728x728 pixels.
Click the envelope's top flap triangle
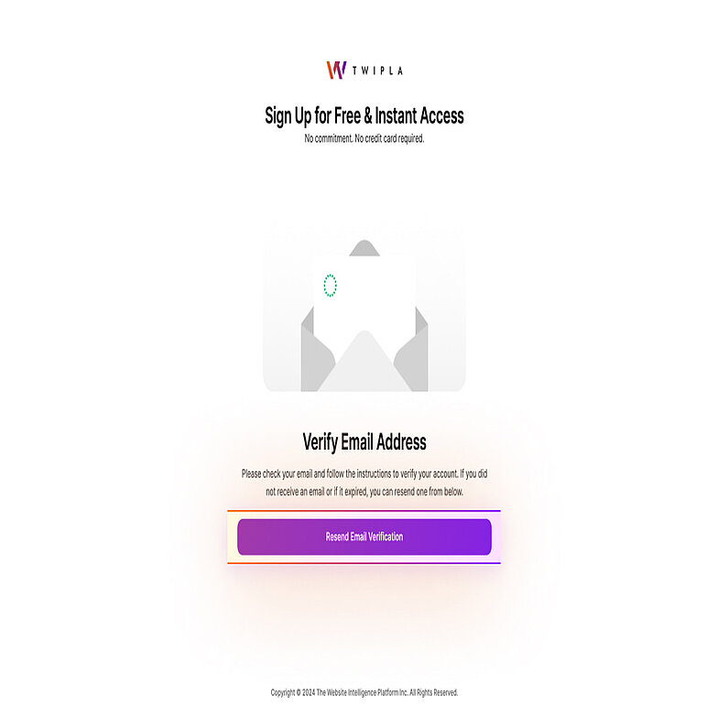pos(364,248)
